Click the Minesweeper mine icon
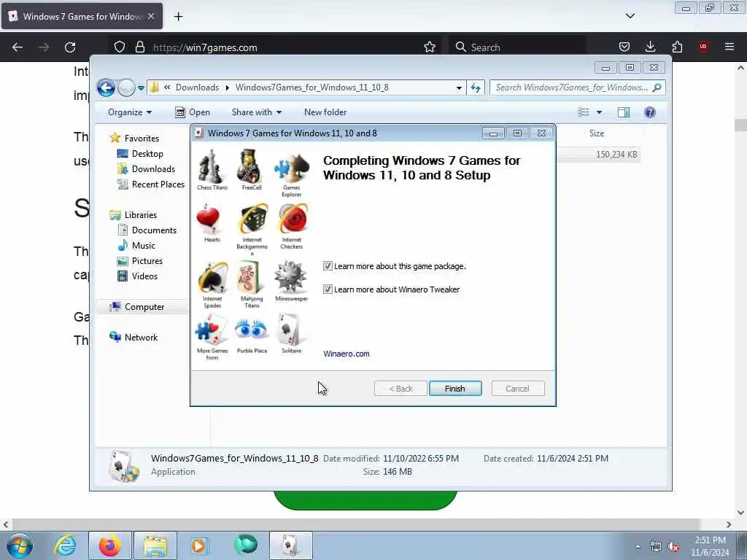This screenshot has height=560, width=747. (x=290, y=276)
